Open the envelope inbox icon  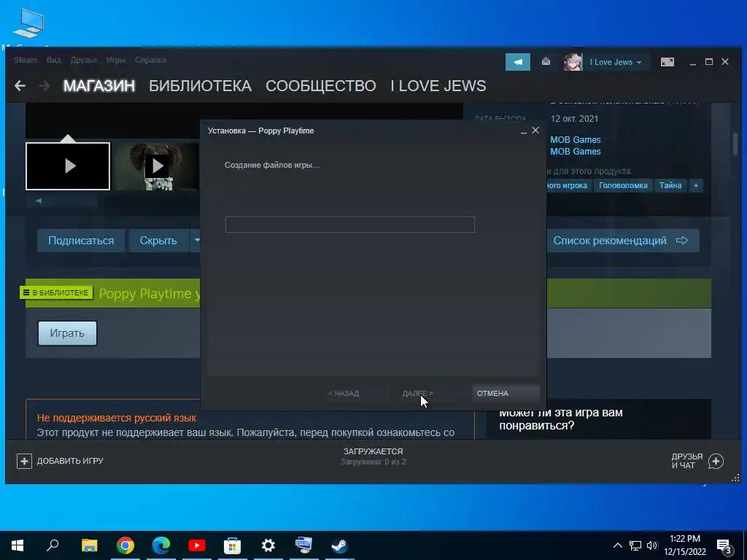pos(546,62)
